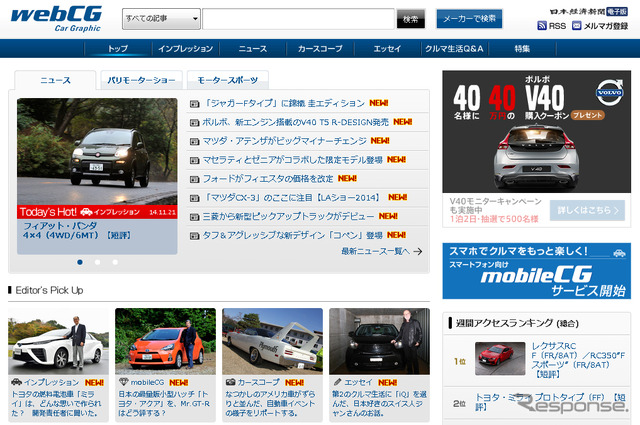Open マツダ・アテンザがビッグマイナーチェンジ headline
This screenshot has width=640, height=425.
(x=284, y=141)
